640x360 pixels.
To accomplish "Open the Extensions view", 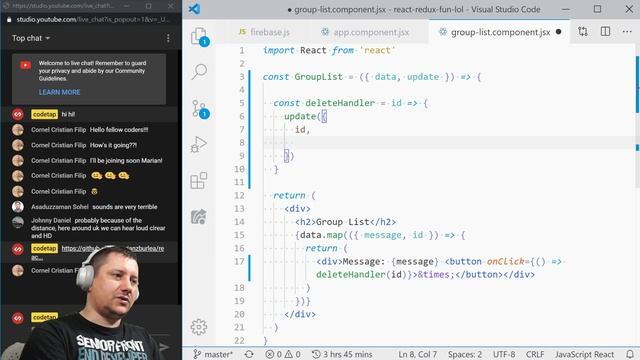I will coord(199,180).
